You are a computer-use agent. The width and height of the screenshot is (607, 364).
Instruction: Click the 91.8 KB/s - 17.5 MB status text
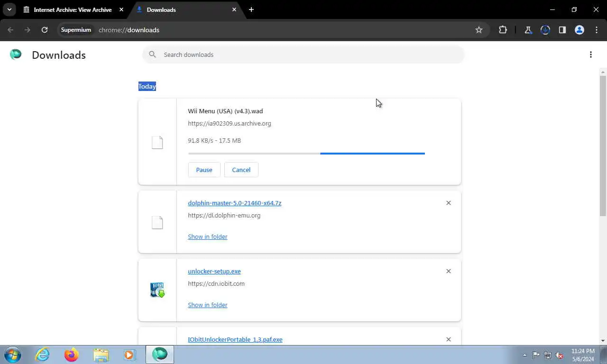(x=214, y=140)
